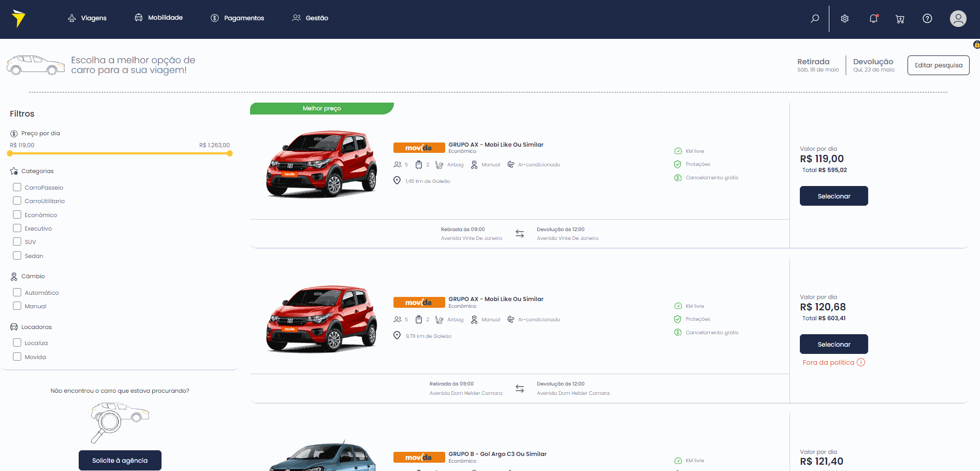This screenshot has height=471, width=980.
Task: Click Cancelamento grátis icon on first card
Action: [x=678, y=178]
